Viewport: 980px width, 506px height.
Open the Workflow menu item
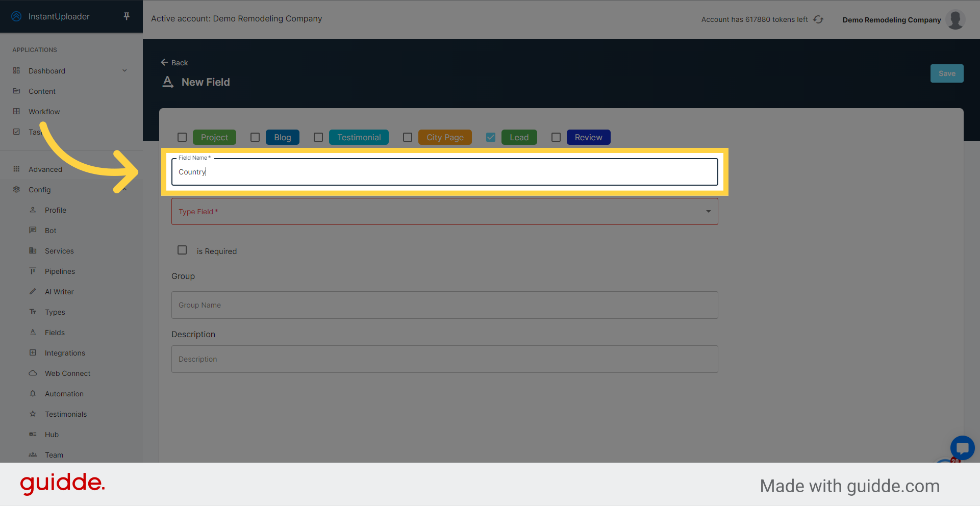pos(44,112)
